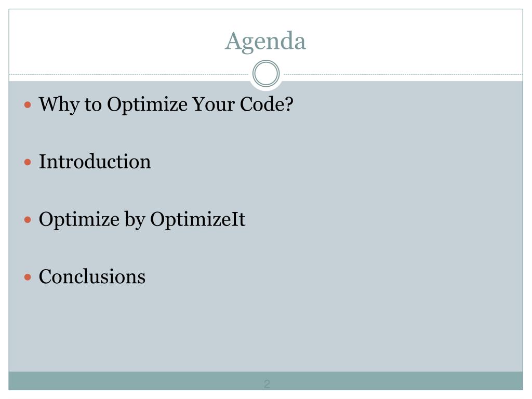Select the circle ornament below the title
The image size is (532, 399).
pyautogui.click(x=266, y=74)
